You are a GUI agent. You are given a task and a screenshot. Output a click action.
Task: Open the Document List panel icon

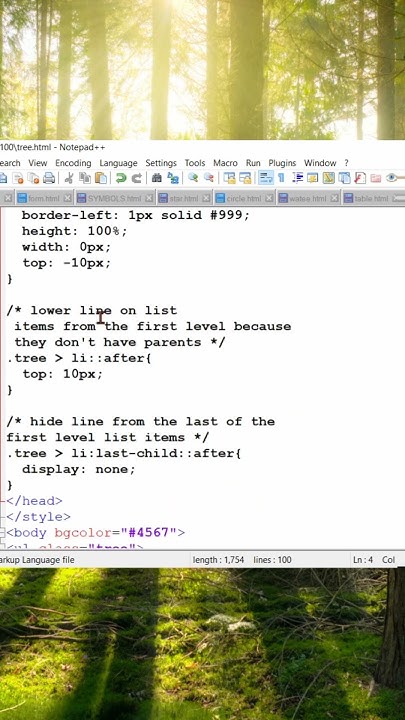[x=344, y=178]
